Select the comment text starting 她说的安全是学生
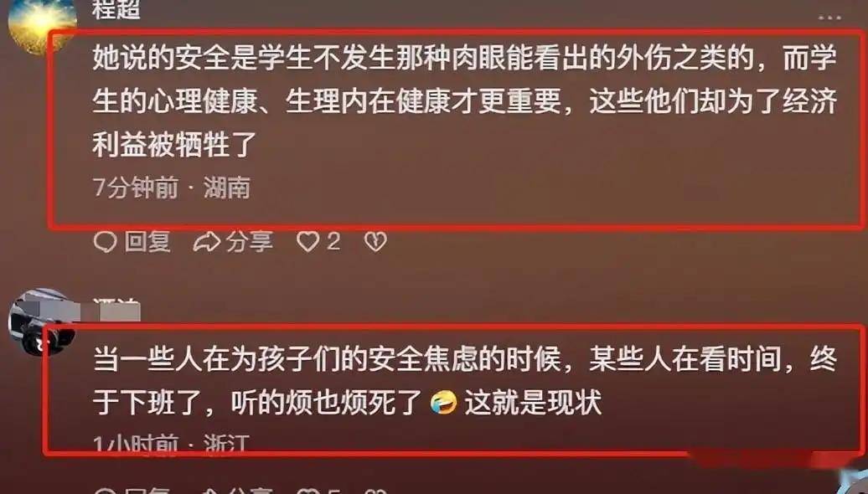Viewport: 868px width, 494px height. pyautogui.click(x=464, y=102)
